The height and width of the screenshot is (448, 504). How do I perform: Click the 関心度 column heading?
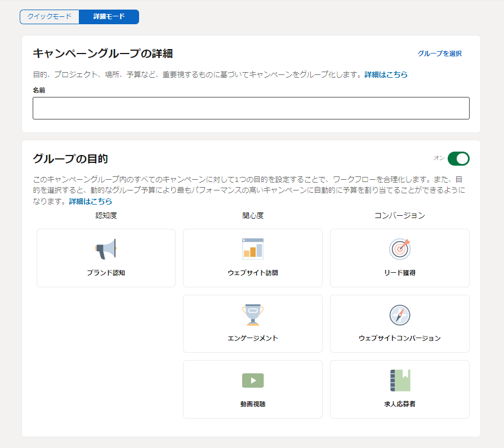[x=253, y=215]
